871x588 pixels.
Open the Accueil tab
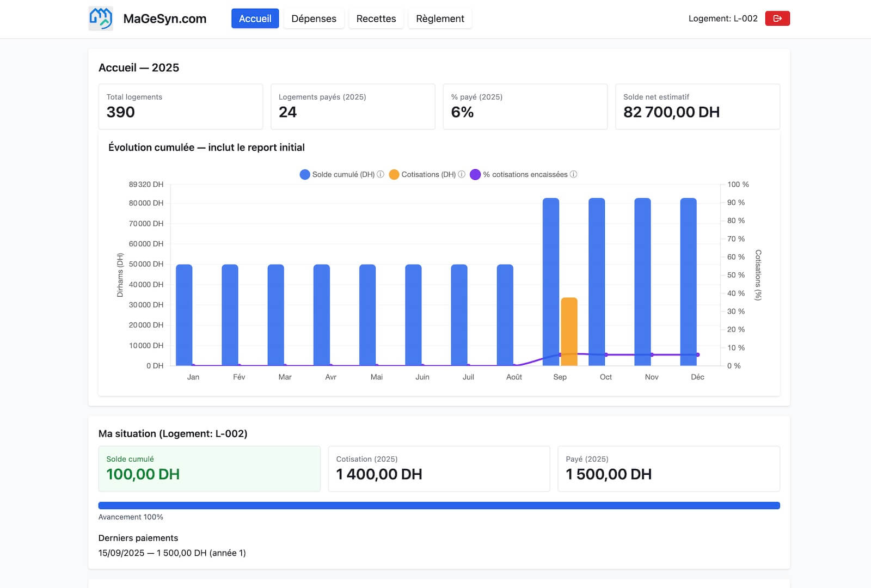pos(255,19)
